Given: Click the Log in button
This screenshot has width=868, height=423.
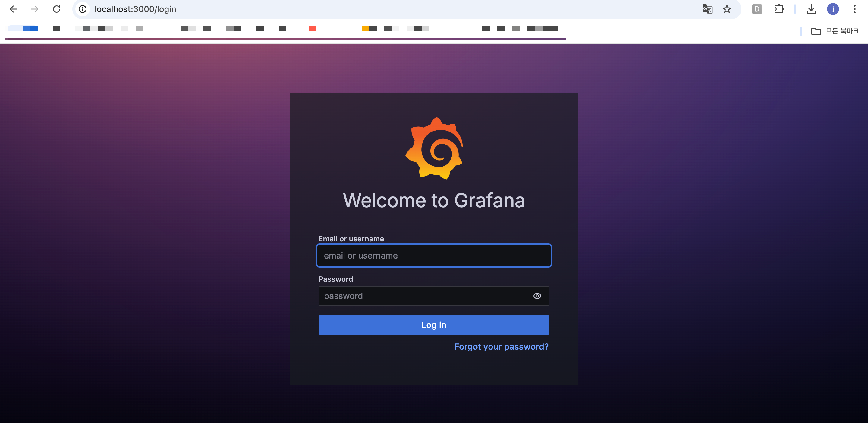Looking at the screenshot, I should [x=434, y=325].
